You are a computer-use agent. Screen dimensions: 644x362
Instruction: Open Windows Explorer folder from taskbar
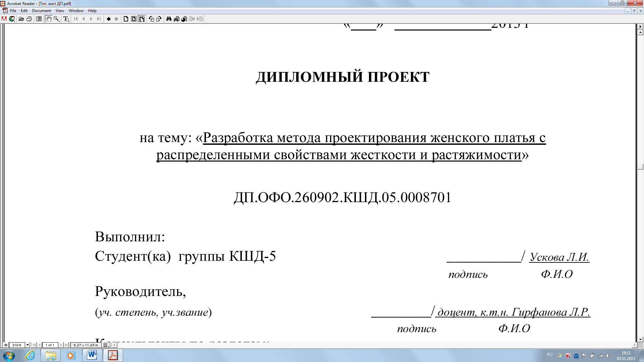coord(51,355)
